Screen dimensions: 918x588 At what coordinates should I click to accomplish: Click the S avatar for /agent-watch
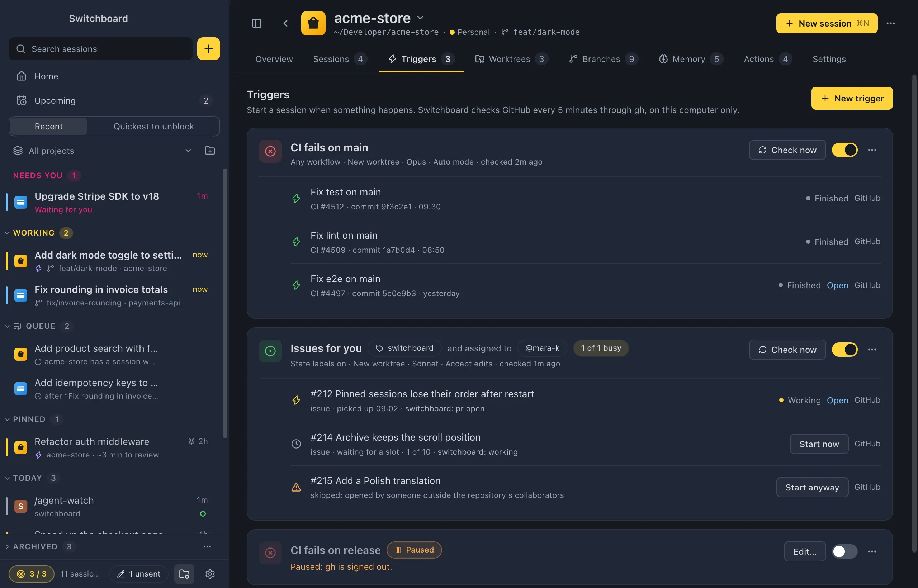point(21,506)
